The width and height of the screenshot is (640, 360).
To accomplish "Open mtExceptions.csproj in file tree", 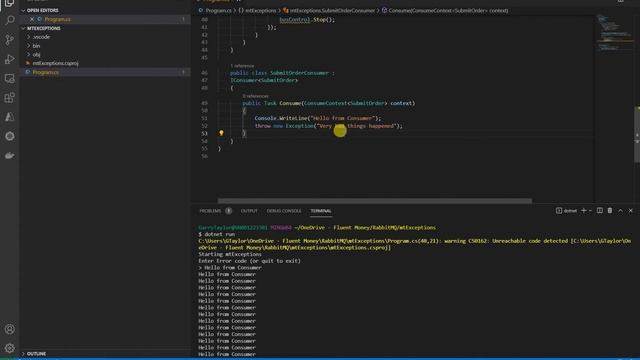I will (x=56, y=63).
